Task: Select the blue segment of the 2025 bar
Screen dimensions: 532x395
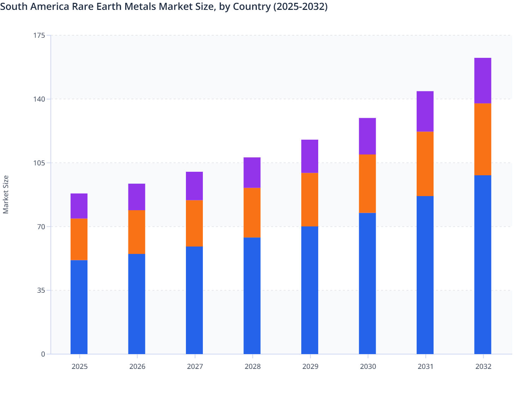Action: pos(79,307)
